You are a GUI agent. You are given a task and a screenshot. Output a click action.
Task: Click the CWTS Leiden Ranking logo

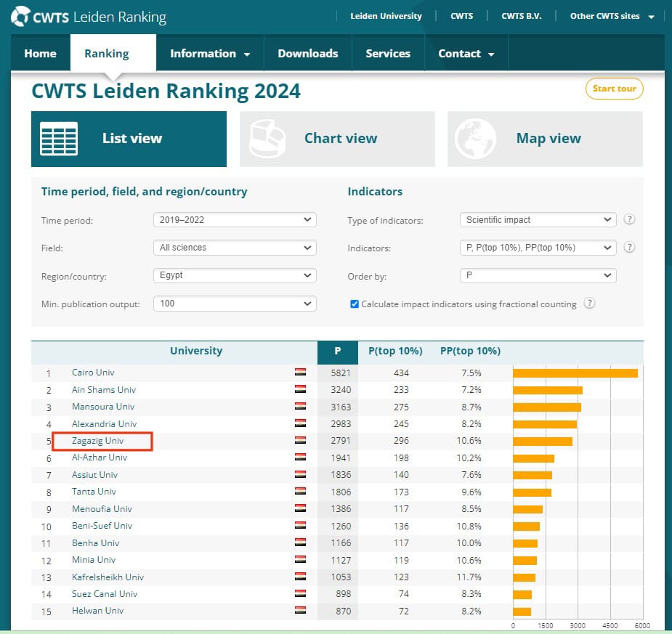click(89, 17)
